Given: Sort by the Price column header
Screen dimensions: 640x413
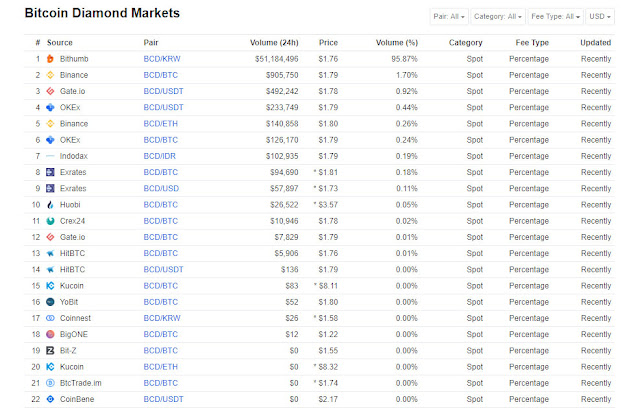Looking at the screenshot, I should [x=328, y=42].
